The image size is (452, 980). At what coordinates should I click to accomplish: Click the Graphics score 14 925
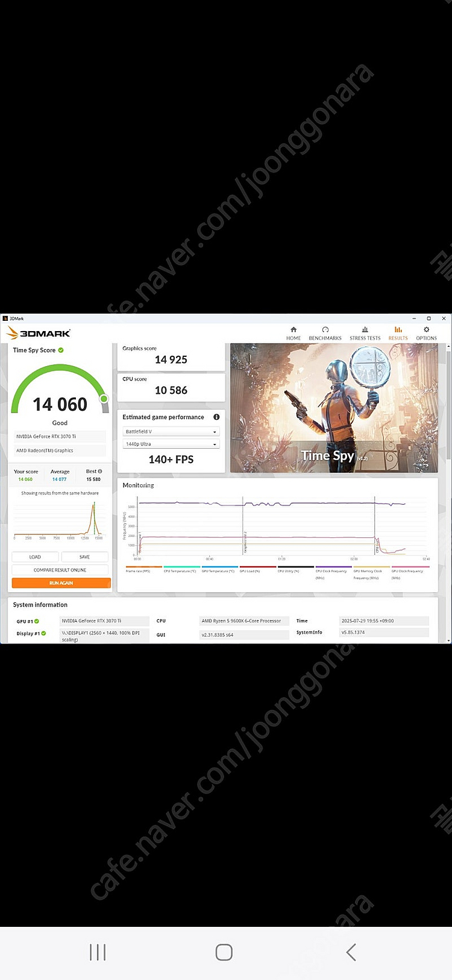pyautogui.click(x=171, y=359)
